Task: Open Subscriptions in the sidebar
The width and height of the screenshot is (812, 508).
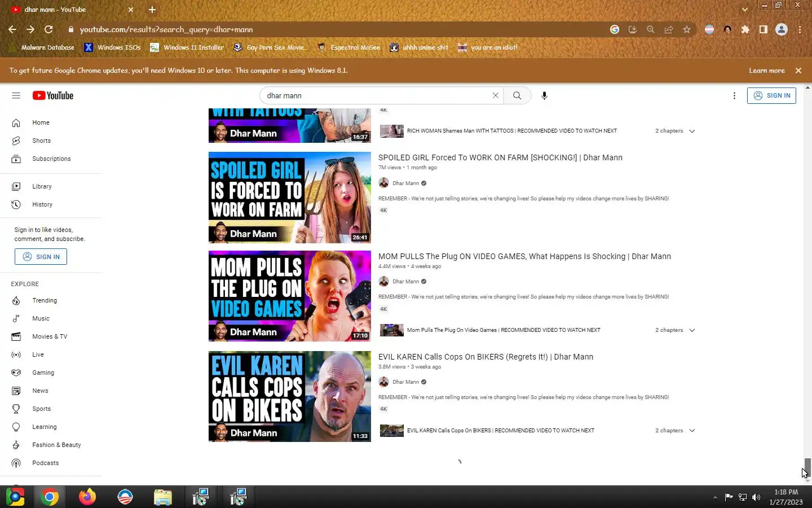Action: click(51, 159)
